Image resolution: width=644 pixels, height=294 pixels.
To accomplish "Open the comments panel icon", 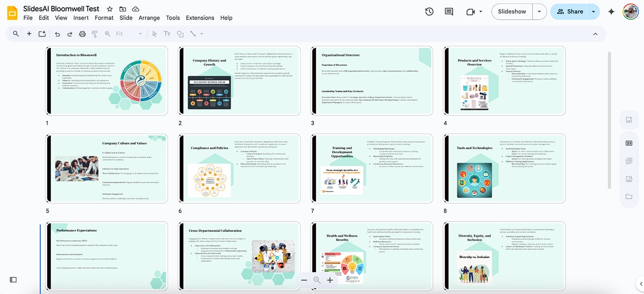I will 449,11.
